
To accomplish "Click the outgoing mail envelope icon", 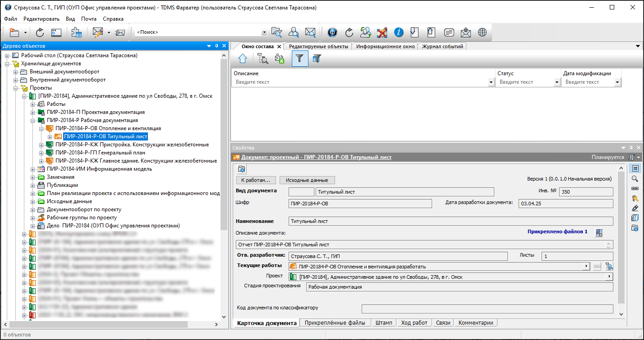I will [465, 32].
